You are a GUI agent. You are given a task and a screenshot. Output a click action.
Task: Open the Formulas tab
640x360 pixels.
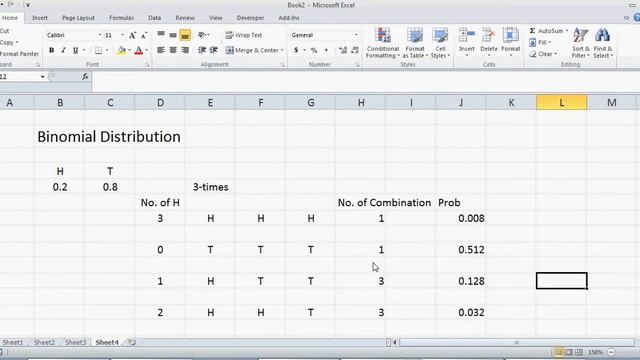[x=121, y=18]
